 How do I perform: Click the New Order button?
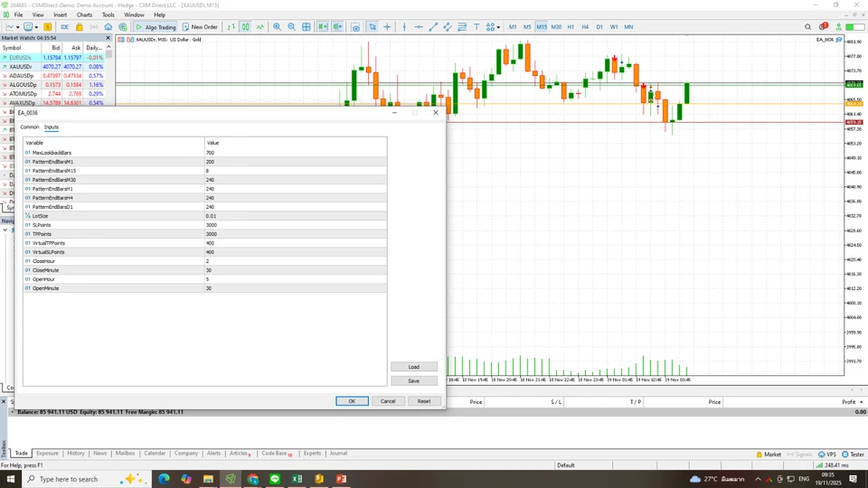click(x=200, y=26)
